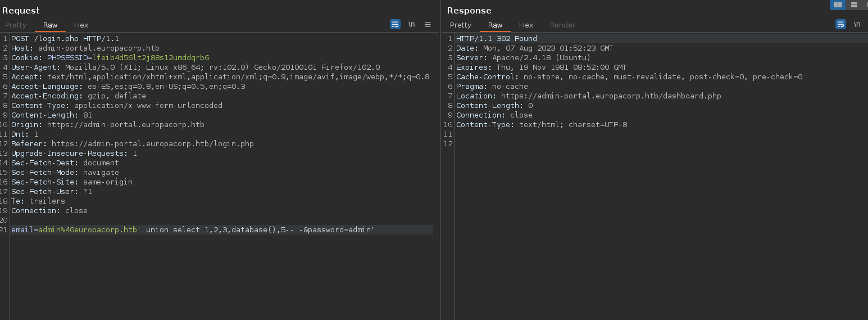The width and height of the screenshot is (868, 320).
Task: Click the Upgrade-Insecure-Requests header
Action: [74, 153]
